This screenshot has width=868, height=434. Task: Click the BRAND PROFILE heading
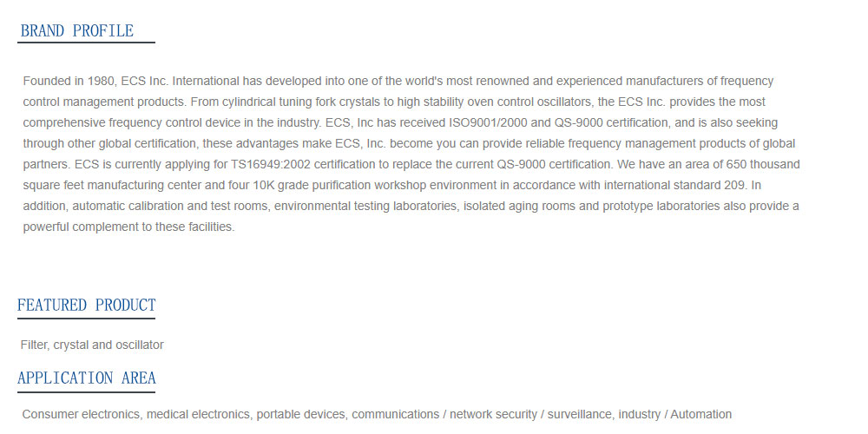(x=77, y=31)
